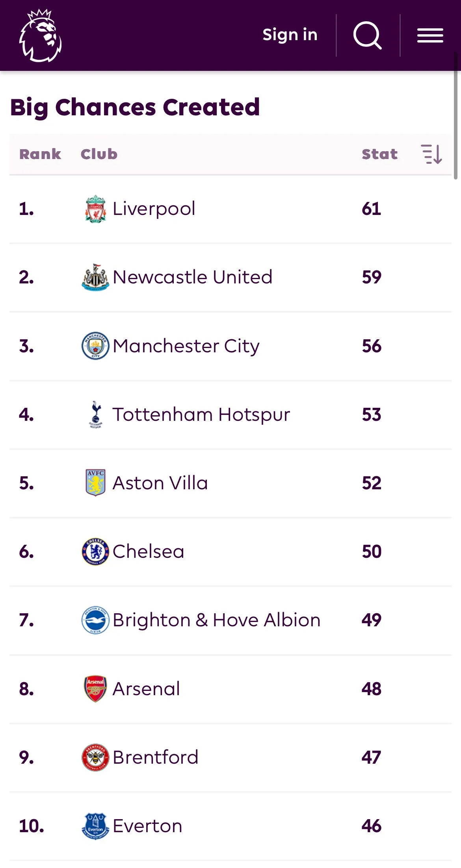Click the Brentford bee badge
This screenshot has height=868, width=461.
click(95, 757)
